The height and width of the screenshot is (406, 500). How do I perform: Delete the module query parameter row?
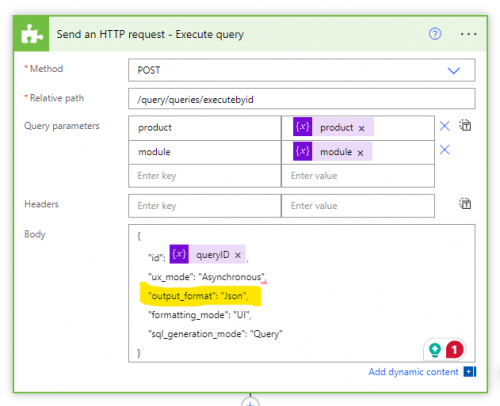tap(445, 150)
